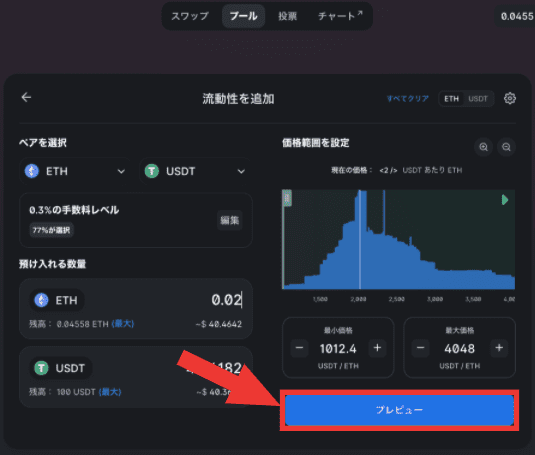Click the ETH deposit amount field

[136, 308]
